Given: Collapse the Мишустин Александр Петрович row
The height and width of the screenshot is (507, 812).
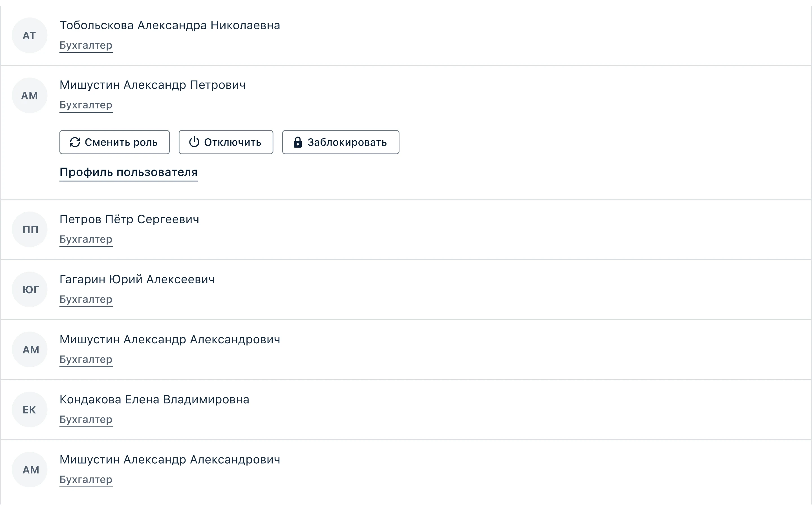Looking at the screenshot, I should coord(406,95).
